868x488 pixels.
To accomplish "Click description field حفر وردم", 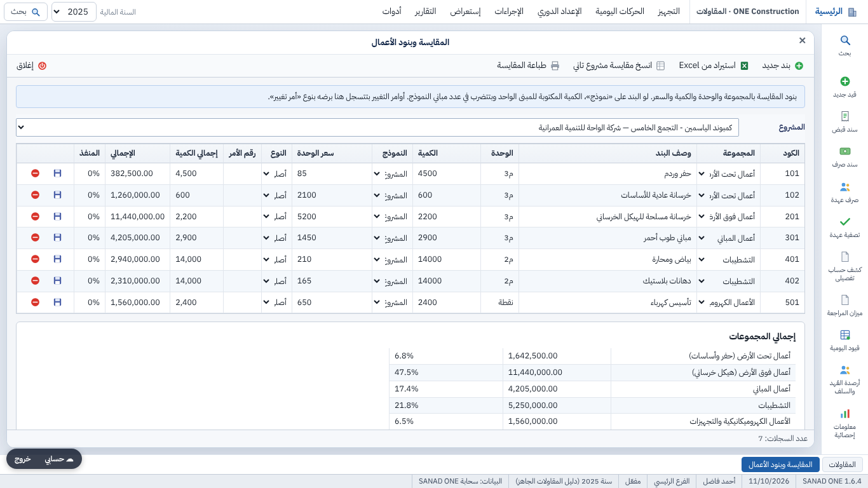I will coord(606,173).
